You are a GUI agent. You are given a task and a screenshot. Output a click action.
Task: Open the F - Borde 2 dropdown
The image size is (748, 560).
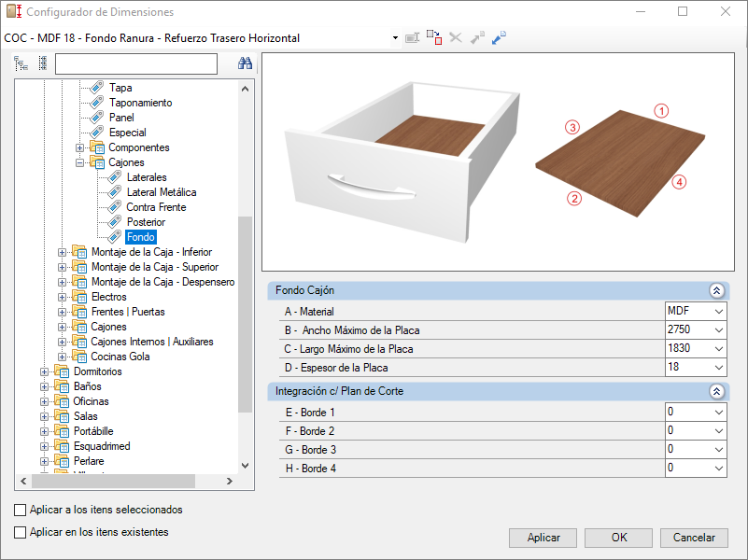pos(719,431)
